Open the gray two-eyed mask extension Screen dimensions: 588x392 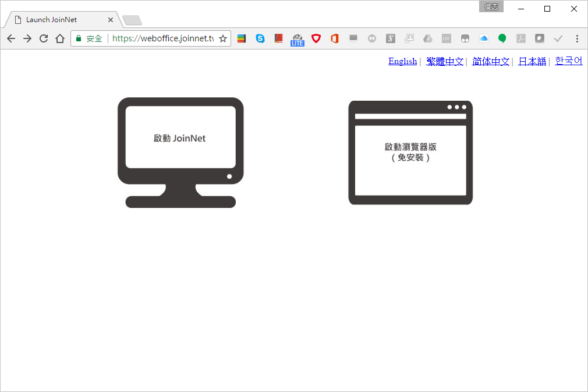[x=465, y=38]
